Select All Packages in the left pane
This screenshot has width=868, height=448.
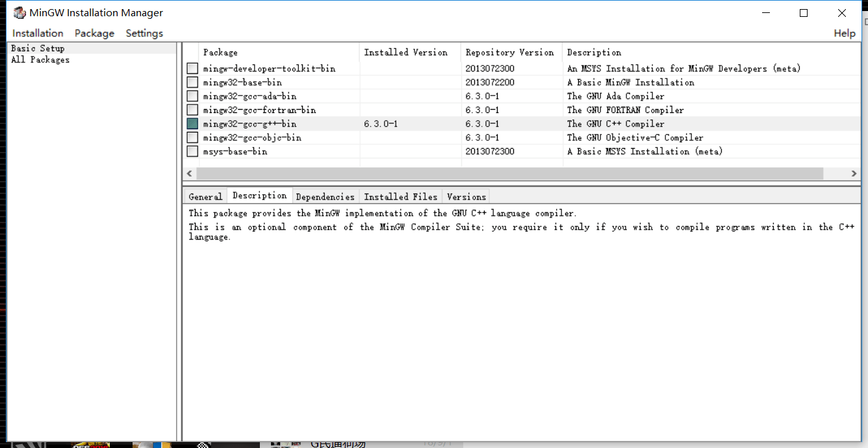(40, 60)
